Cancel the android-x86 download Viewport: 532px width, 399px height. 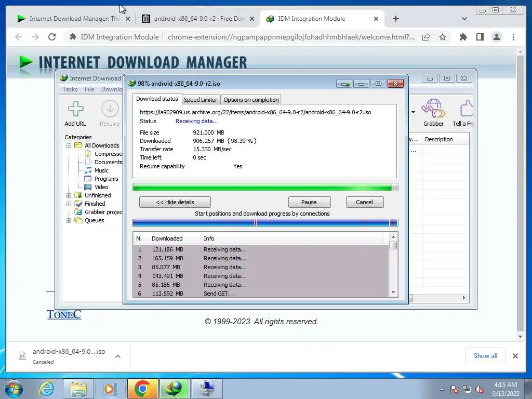pyautogui.click(x=364, y=202)
